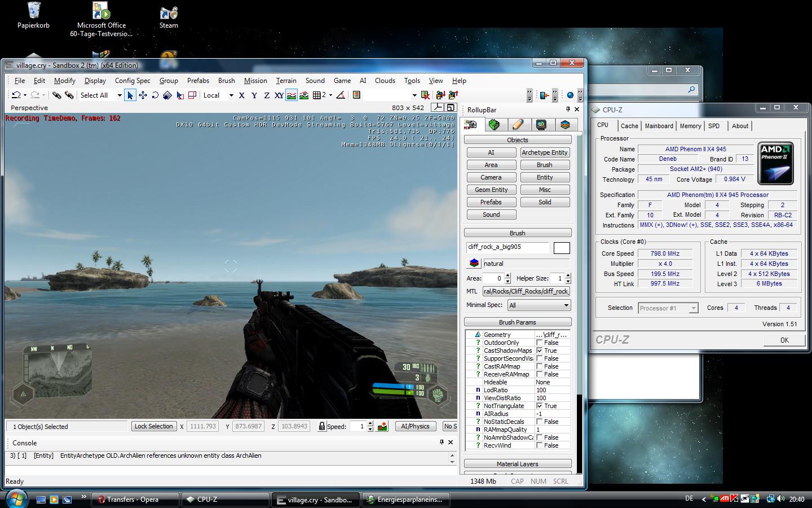The image size is (812, 508).
Task: Open the Modeling pencil tab in RollupBar
Action: pyautogui.click(x=518, y=125)
